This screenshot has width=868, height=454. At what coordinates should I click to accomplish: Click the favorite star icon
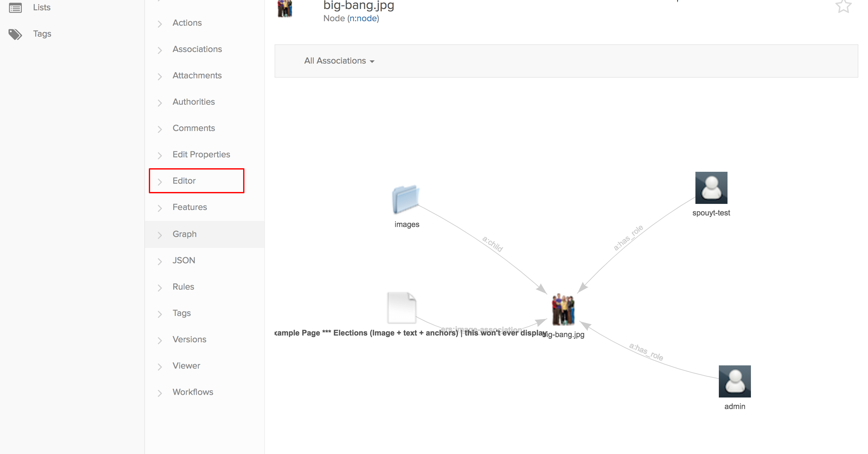tap(843, 6)
